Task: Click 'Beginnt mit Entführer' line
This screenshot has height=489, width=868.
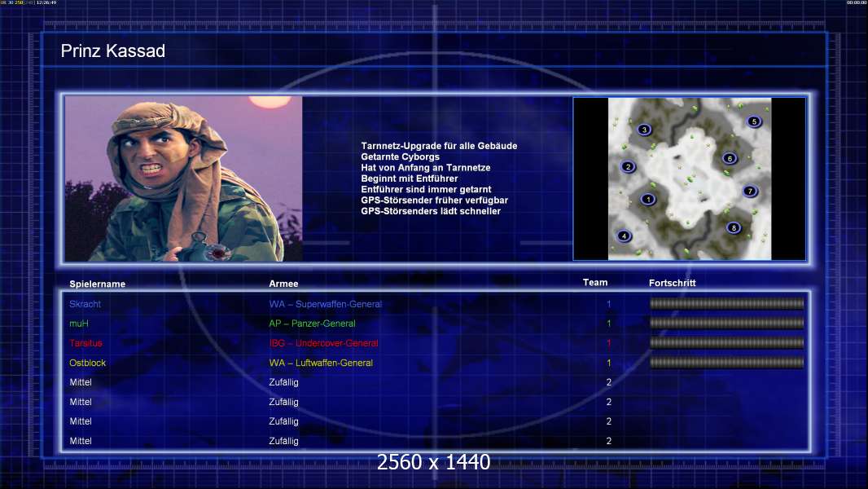Action: coord(410,178)
